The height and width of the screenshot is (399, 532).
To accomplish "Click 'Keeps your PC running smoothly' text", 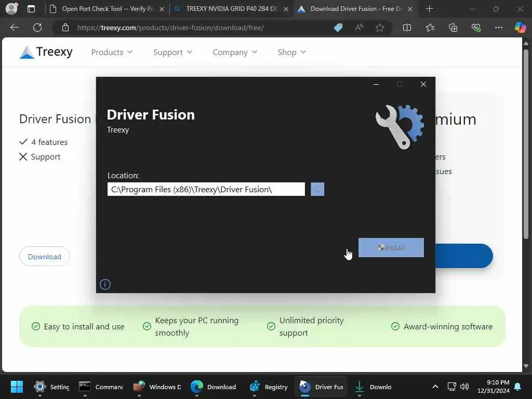I will pyautogui.click(x=197, y=326).
